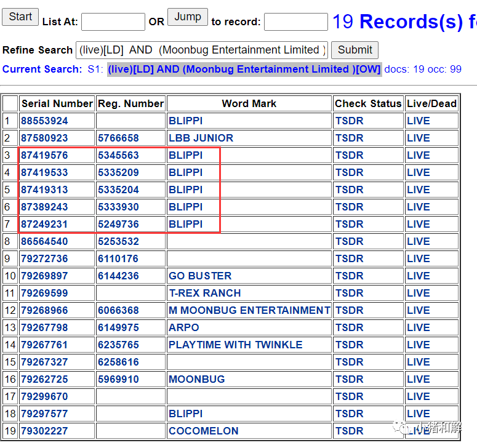This screenshot has height=448, width=477.
Task: Open registration number 5345563
Action: click(x=118, y=156)
